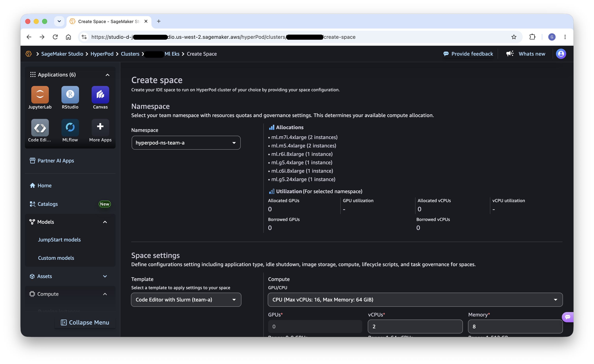
Task: Click the browser forward arrow
Action: click(42, 37)
